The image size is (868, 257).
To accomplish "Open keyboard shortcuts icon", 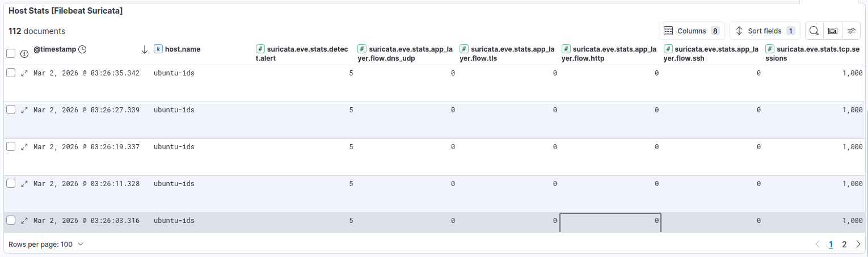I will (x=832, y=31).
